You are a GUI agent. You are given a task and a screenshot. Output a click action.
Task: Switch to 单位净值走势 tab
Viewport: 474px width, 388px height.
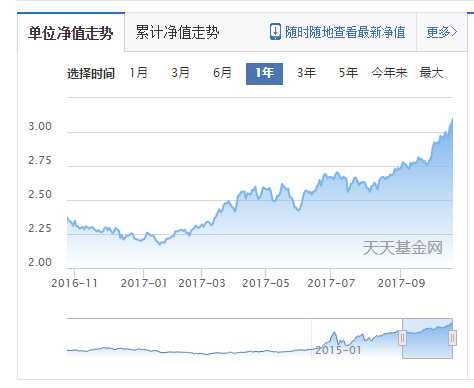tap(71, 33)
